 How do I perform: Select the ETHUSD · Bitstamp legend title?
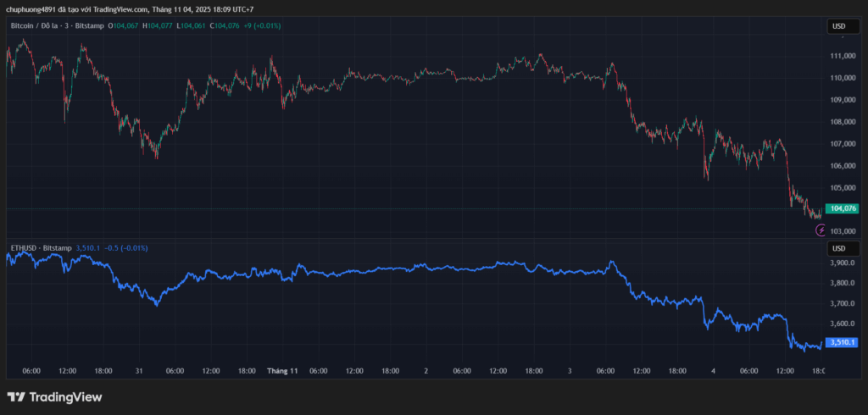pos(40,247)
